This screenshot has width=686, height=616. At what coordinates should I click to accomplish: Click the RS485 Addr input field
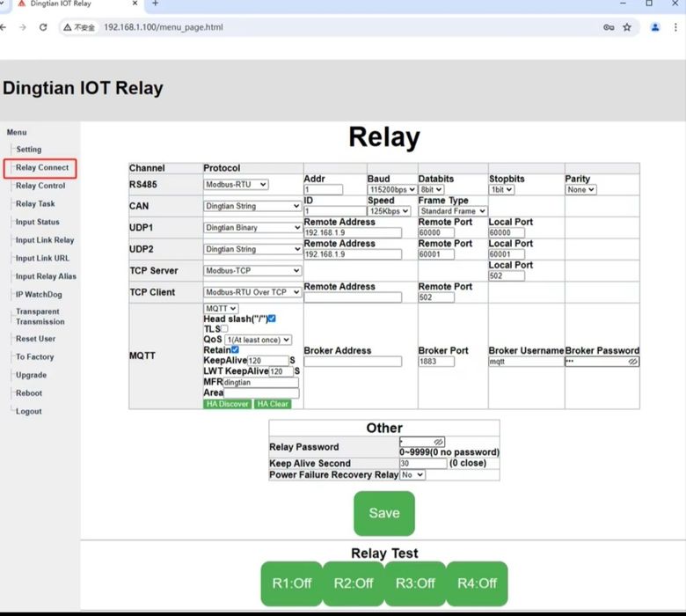324,189
